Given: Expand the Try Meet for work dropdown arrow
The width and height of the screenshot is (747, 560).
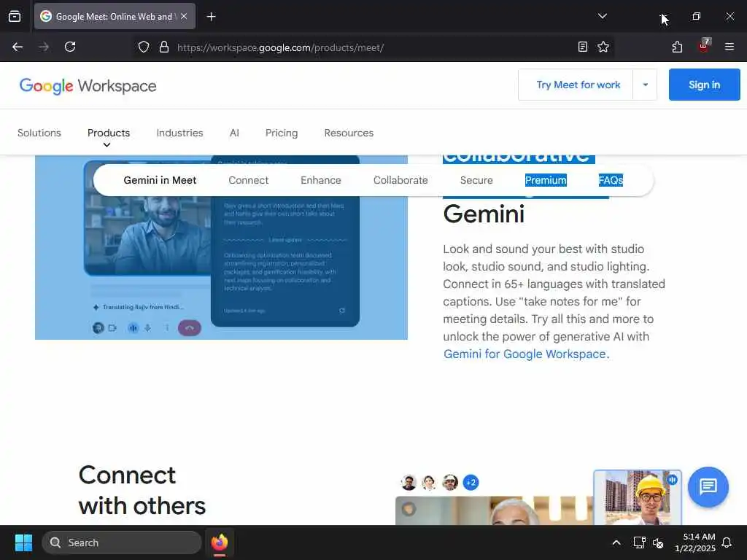Looking at the screenshot, I should point(645,85).
